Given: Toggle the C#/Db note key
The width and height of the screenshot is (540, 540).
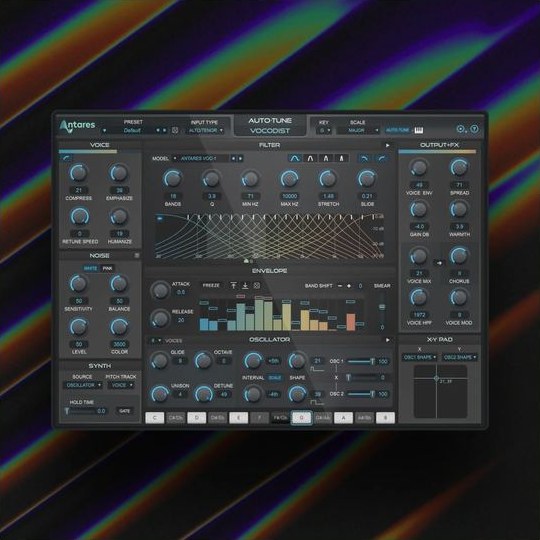Looking at the screenshot, I should point(176,418).
